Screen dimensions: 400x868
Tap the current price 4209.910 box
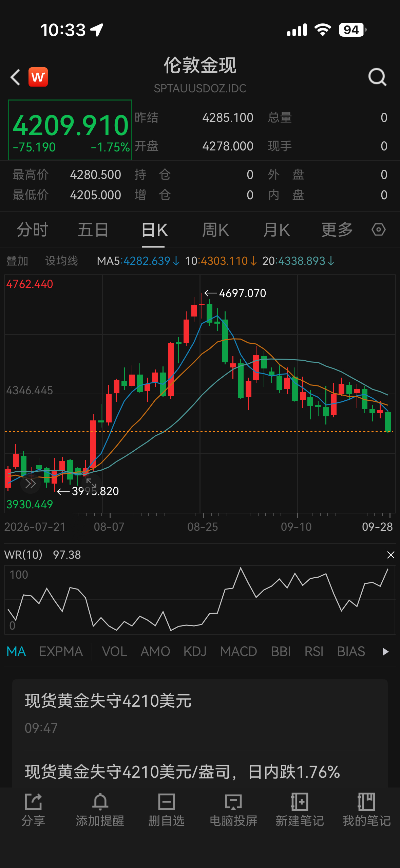click(70, 130)
